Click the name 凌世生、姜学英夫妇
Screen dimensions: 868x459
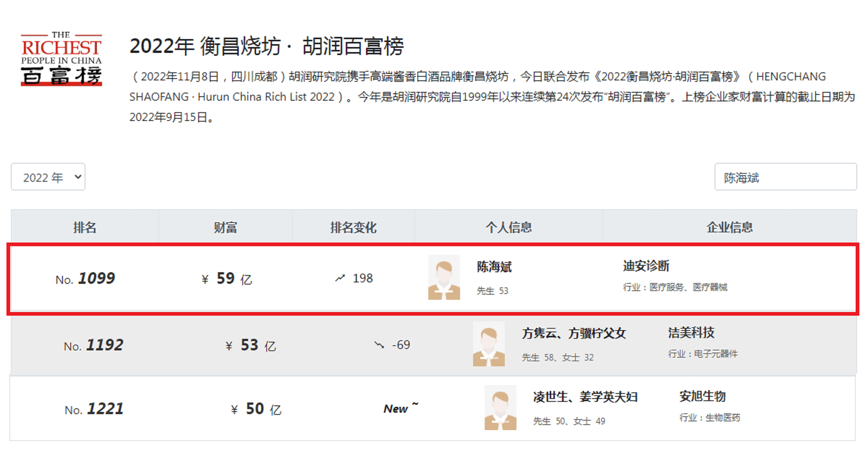coord(585,397)
